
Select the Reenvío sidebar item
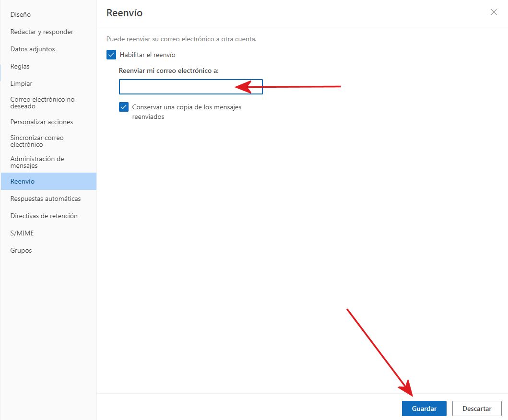point(48,181)
